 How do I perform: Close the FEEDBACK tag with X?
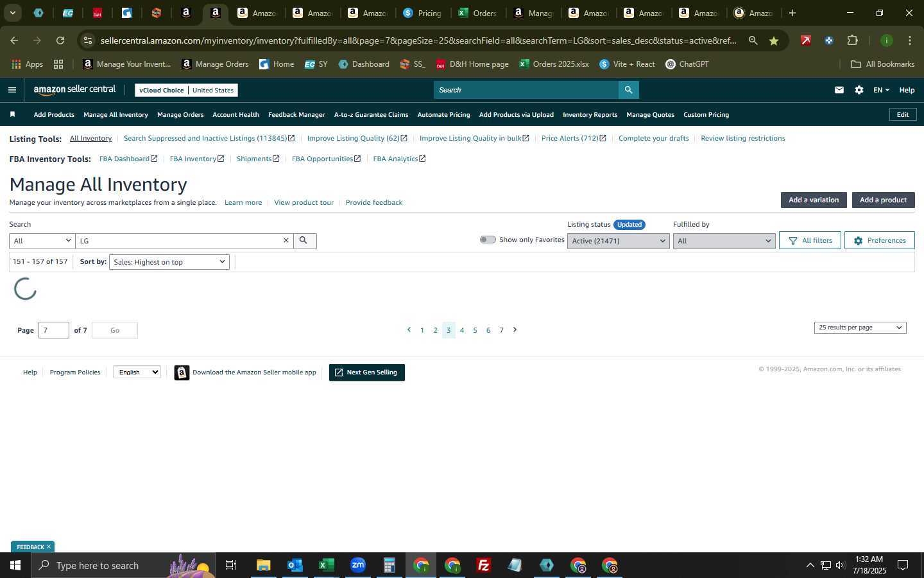[49, 547]
